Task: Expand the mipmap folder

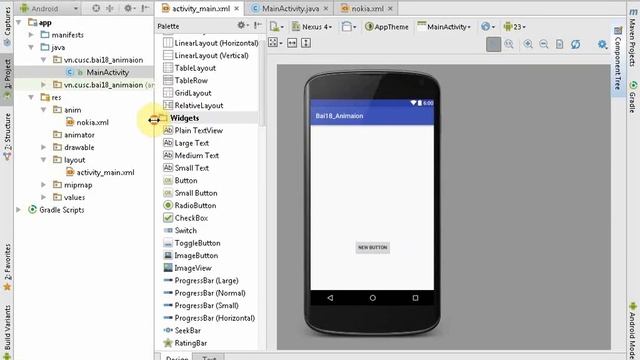Action: point(43,185)
